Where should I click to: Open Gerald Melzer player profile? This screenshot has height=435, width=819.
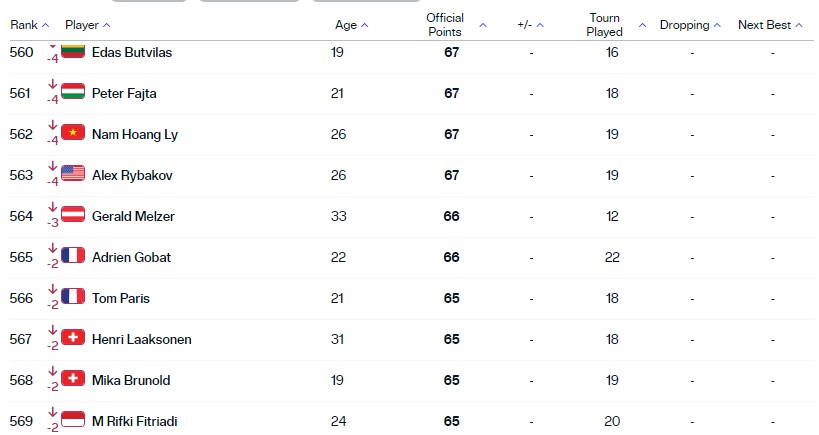tap(133, 216)
